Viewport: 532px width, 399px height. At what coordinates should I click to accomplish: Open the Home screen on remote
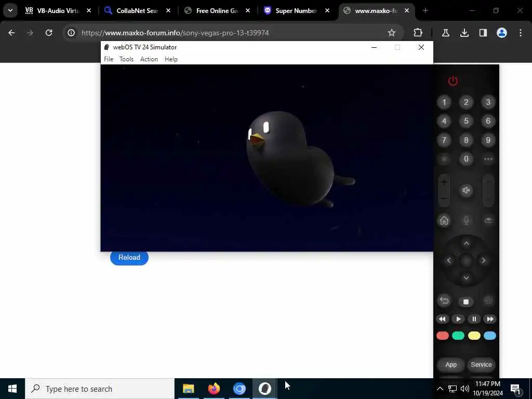[x=444, y=220]
